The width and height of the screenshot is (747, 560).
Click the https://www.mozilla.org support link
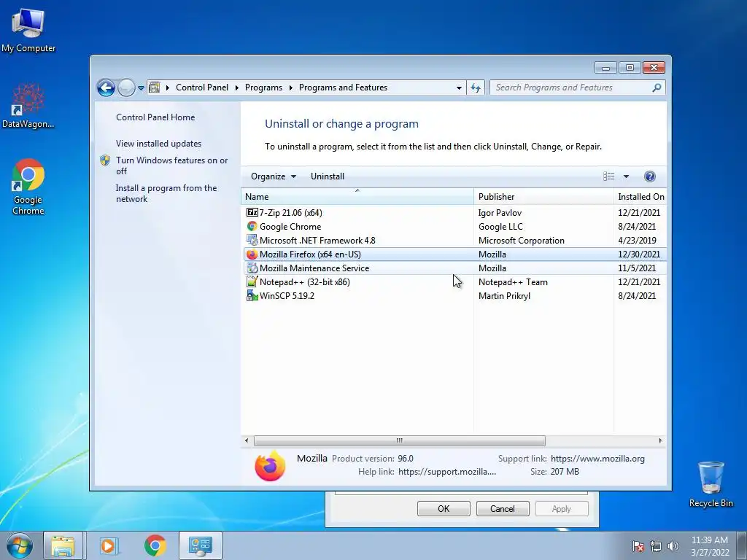click(x=597, y=458)
